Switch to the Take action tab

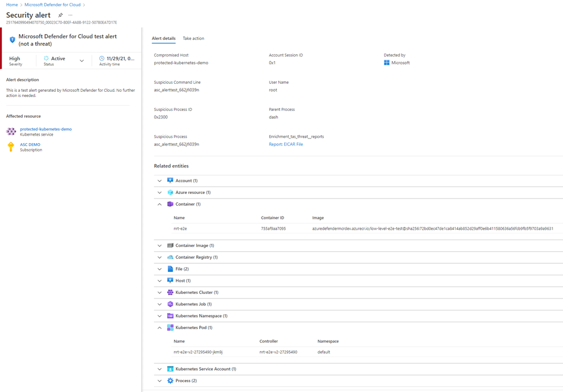[x=193, y=39]
